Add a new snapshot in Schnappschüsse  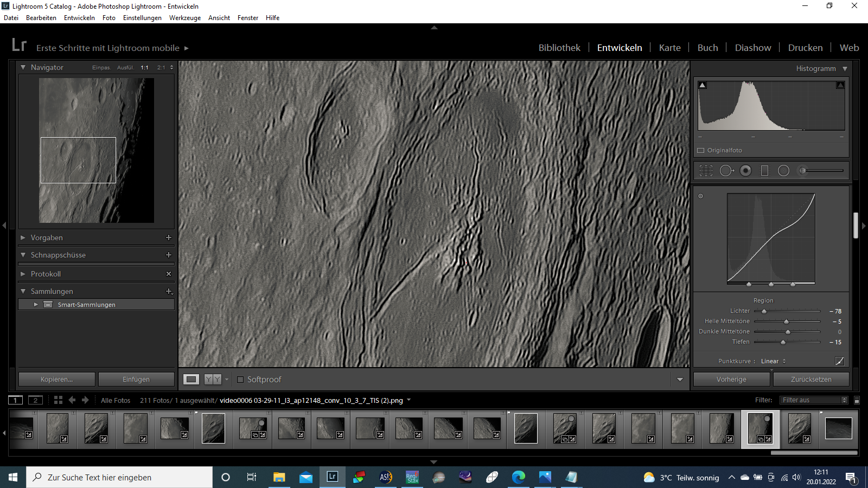click(169, 255)
